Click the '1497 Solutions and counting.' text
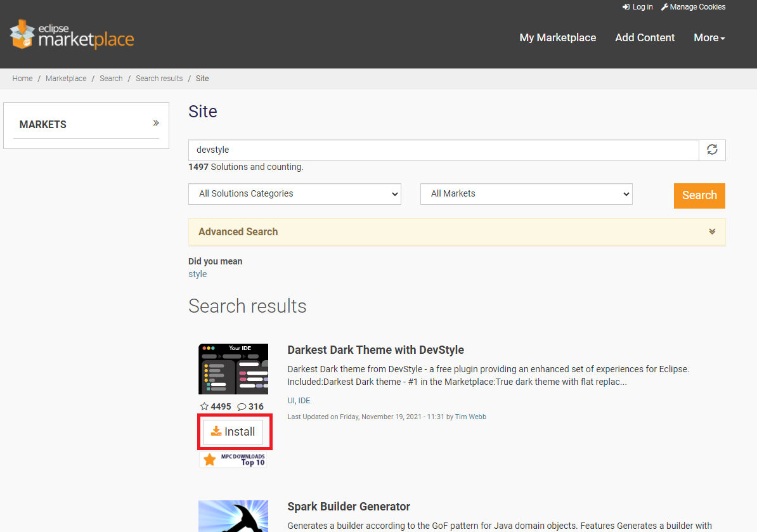The image size is (757, 532). (x=246, y=167)
